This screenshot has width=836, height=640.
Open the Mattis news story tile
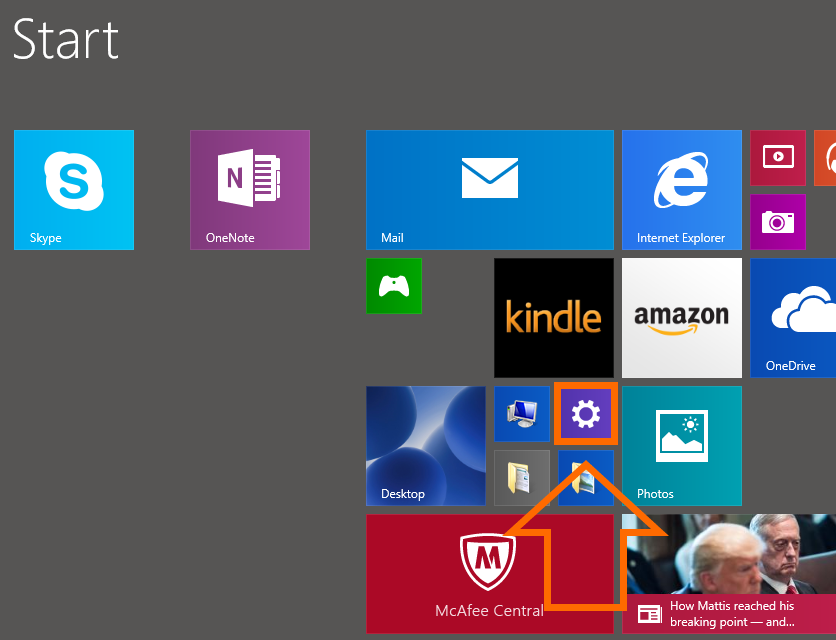coord(729,574)
